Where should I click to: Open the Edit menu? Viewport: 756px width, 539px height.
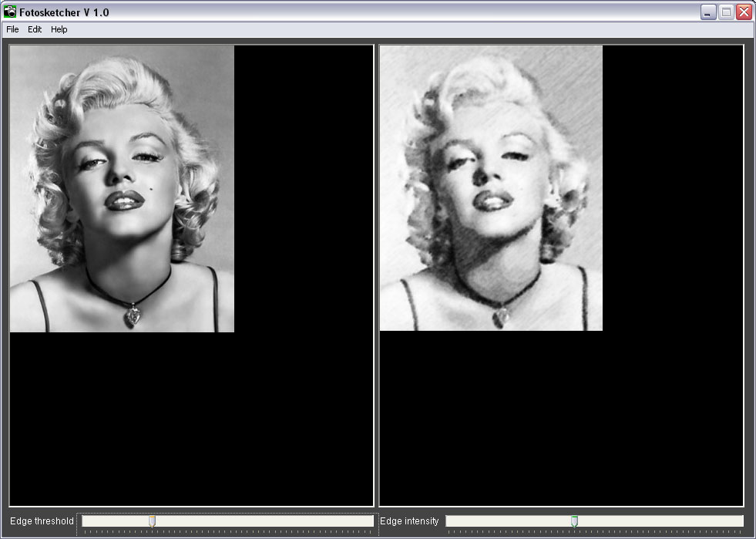[35, 29]
